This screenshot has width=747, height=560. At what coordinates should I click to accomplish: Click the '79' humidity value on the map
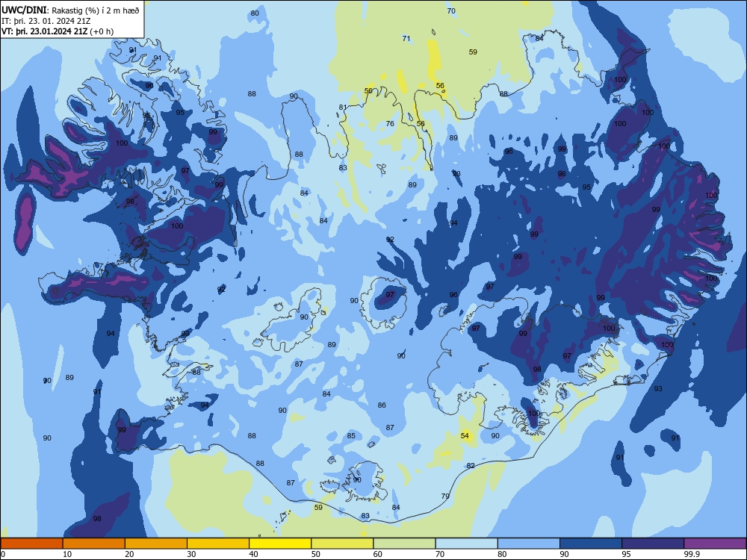[445, 497]
